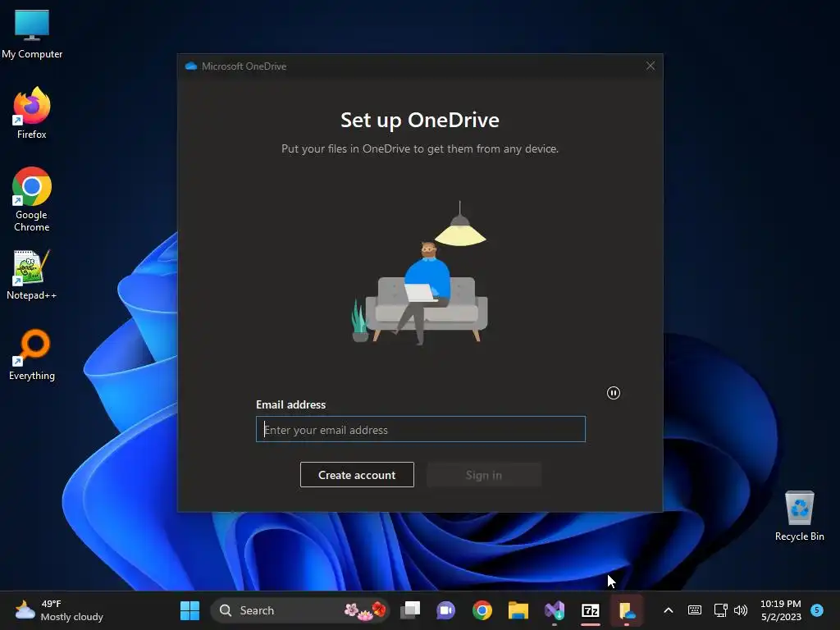Close the Microsoft OneDrive dialog
The height and width of the screenshot is (630, 840).
(x=651, y=66)
